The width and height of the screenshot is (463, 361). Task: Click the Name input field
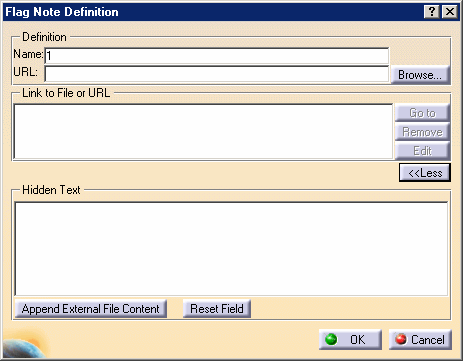[x=217, y=56]
